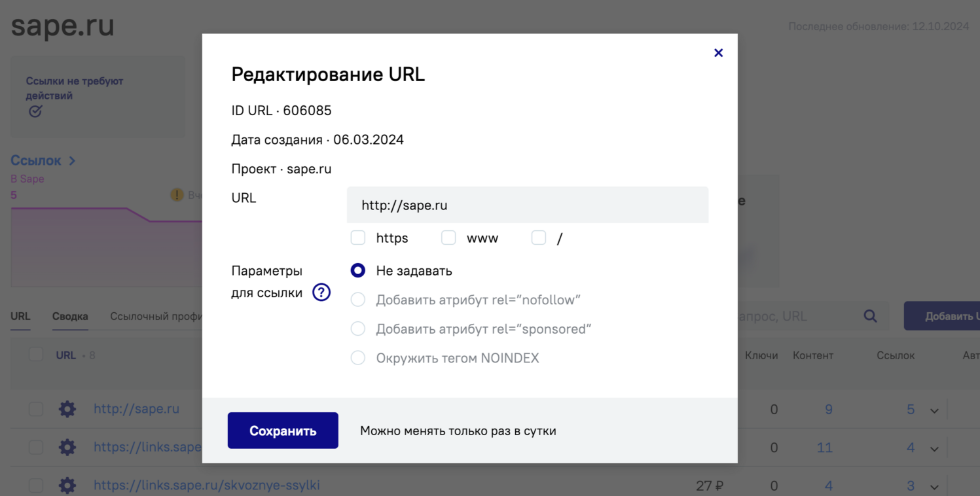980x496 pixels.
Task: Open settings gear for http://sape.ru row
Action: click(x=67, y=410)
